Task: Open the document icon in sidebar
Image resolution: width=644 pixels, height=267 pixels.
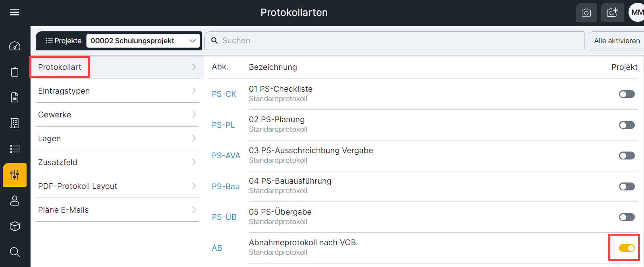Action: click(x=15, y=98)
